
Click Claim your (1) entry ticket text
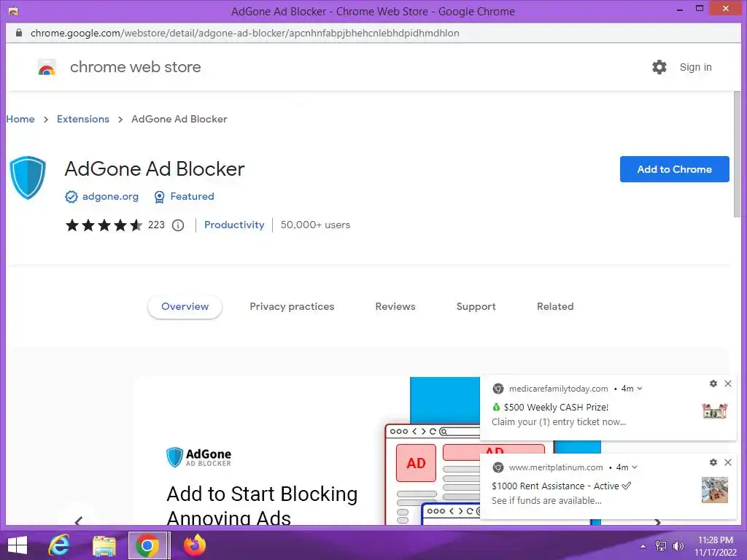click(x=559, y=422)
